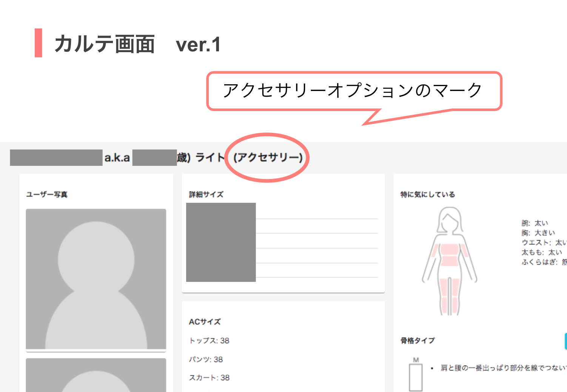Click the スカート: 38 size entry

[209, 378]
